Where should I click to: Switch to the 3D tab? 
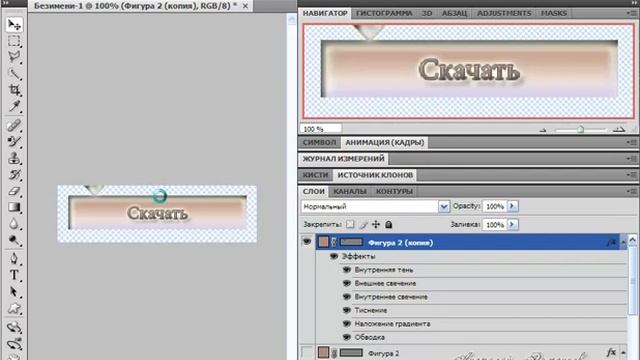point(427,13)
